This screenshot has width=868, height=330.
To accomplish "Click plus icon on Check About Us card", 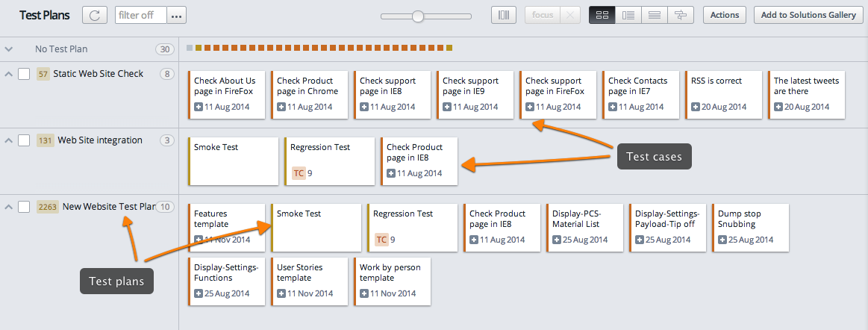I will pos(199,107).
